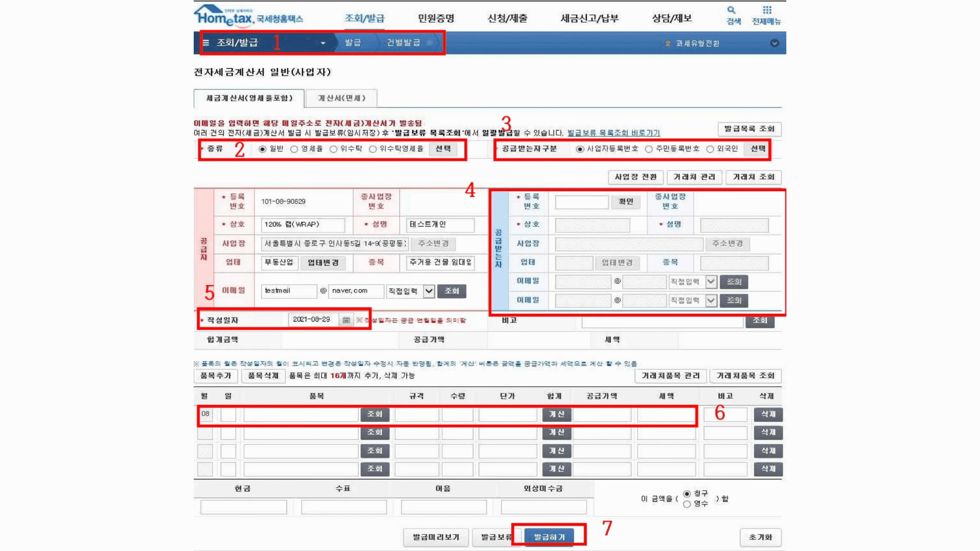Click the 품목삭제 button
The image size is (980, 551).
(263, 376)
